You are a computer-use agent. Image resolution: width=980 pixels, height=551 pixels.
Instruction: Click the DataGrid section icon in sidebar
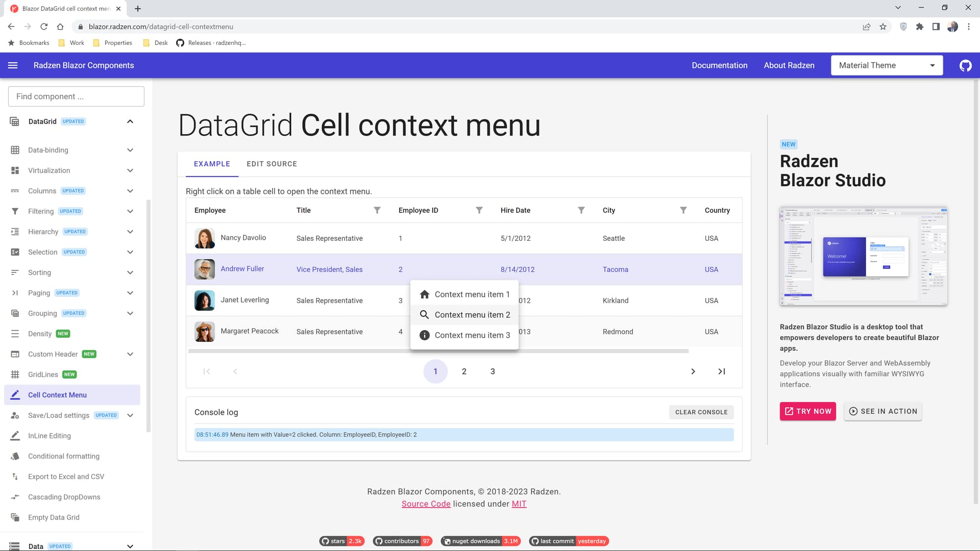14,121
